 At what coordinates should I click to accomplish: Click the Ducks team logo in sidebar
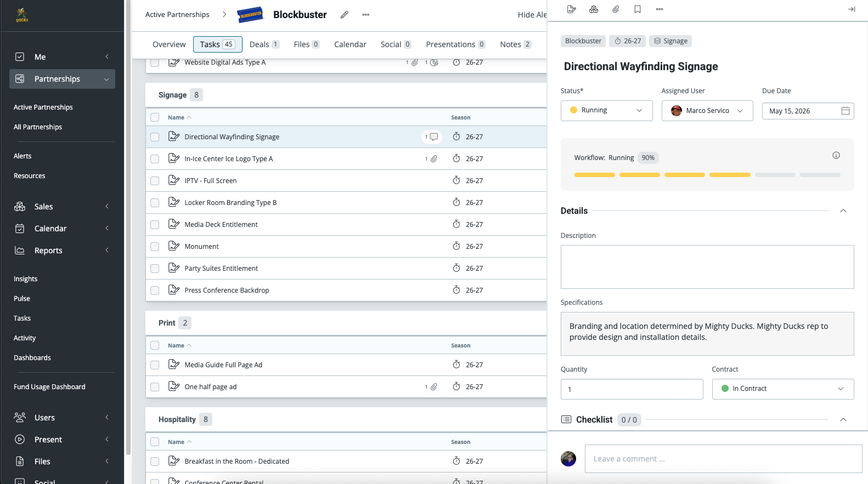22,15
